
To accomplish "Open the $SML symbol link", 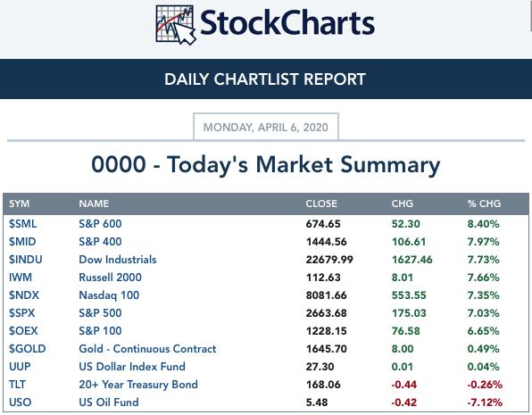I will (x=22, y=224).
